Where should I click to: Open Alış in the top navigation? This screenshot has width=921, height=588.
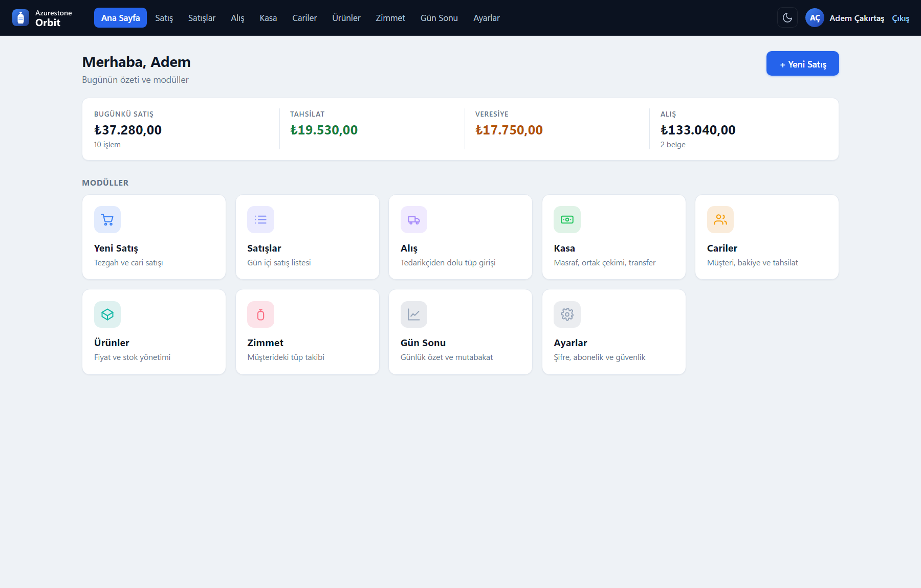click(237, 18)
